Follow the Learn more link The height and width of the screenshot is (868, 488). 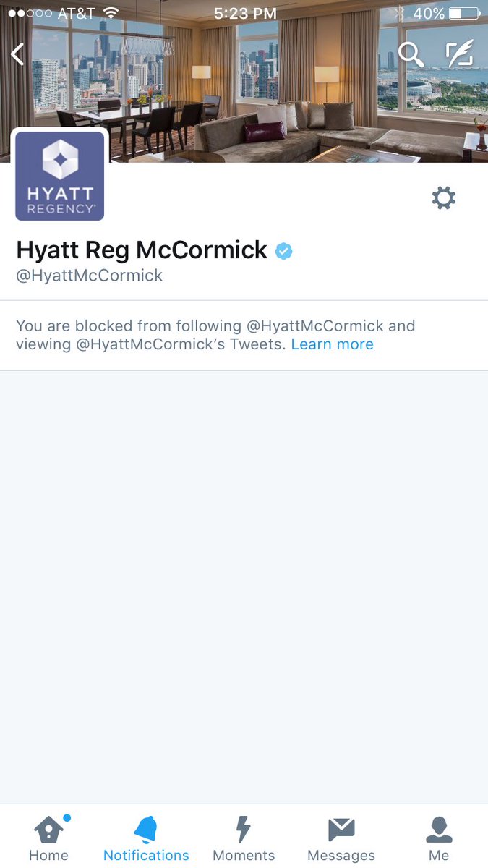(x=333, y=344)
